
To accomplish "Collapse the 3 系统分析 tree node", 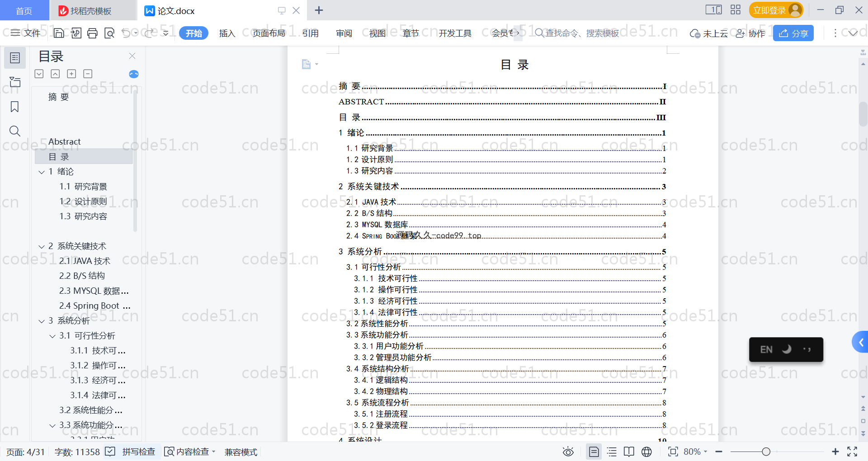I will [x=42, y=321].
